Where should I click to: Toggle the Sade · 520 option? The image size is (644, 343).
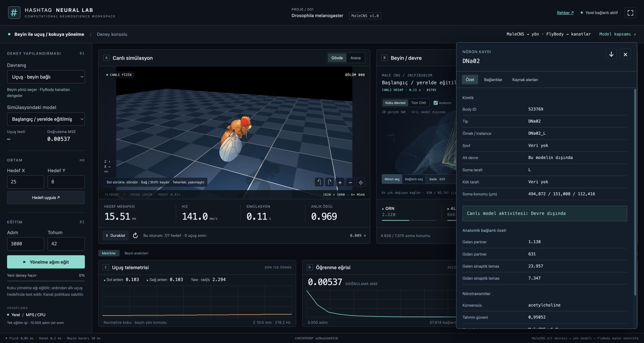pyautogui.click(x=437, y=179)
